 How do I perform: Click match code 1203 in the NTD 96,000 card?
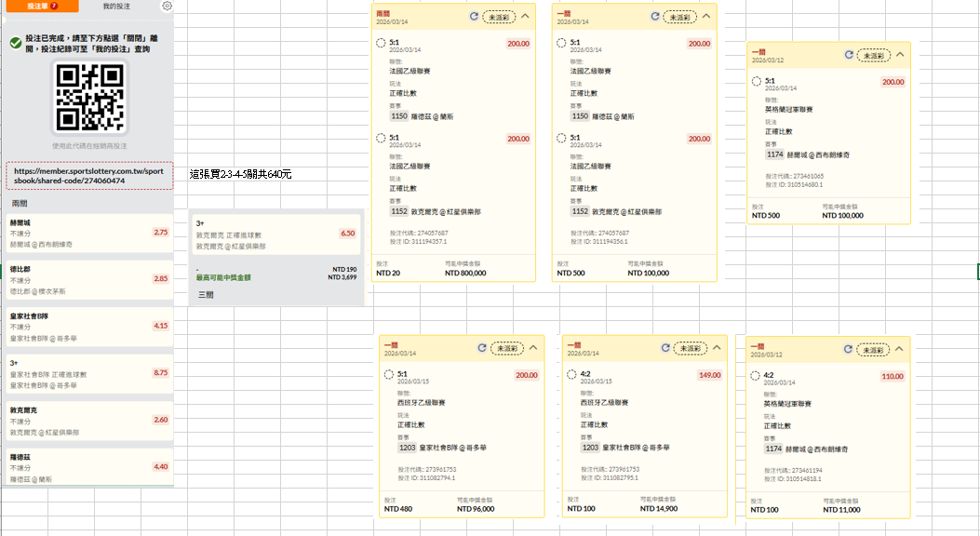point(408,448)
